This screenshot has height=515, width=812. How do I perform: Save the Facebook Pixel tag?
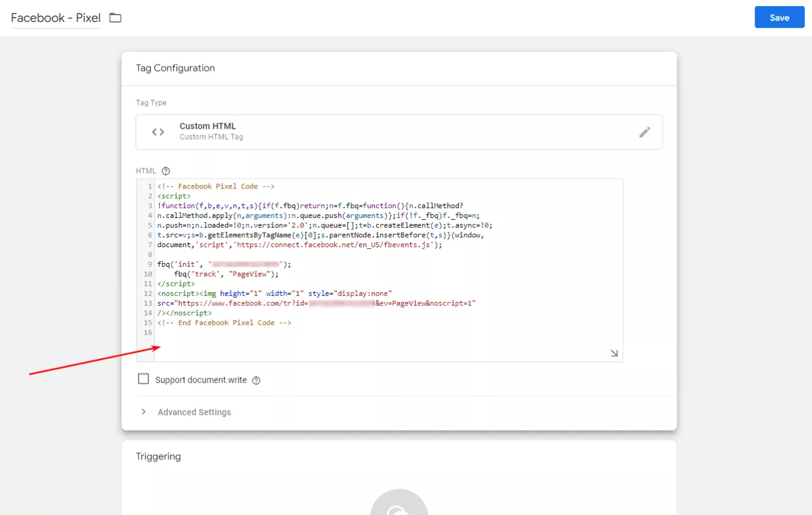point(779,18)
